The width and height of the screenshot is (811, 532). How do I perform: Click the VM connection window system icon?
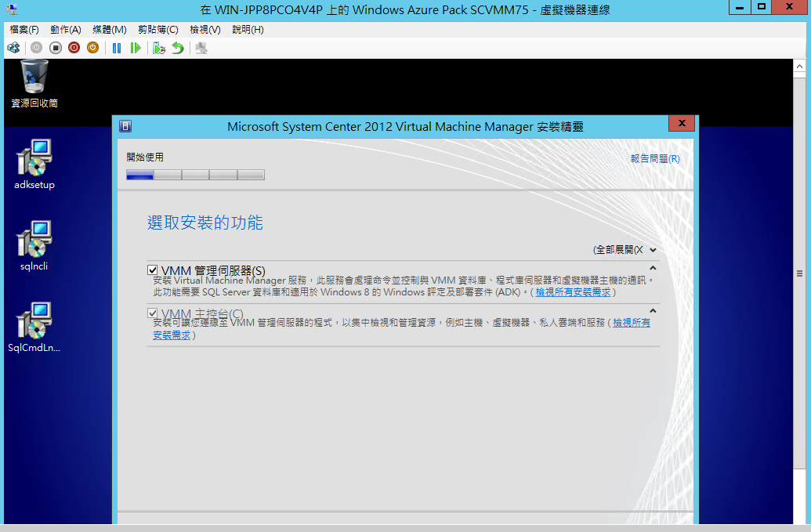click(x=12, y=9)
